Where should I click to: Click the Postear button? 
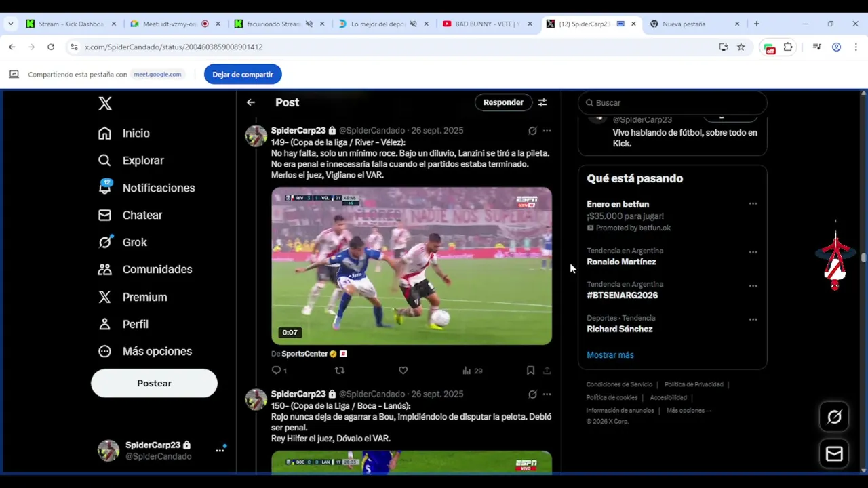coord(154,383)
